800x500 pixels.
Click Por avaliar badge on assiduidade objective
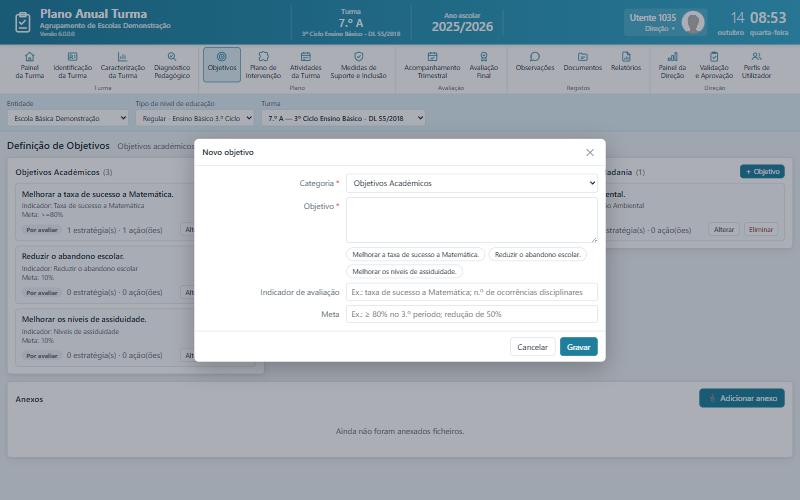coord(42,356)
